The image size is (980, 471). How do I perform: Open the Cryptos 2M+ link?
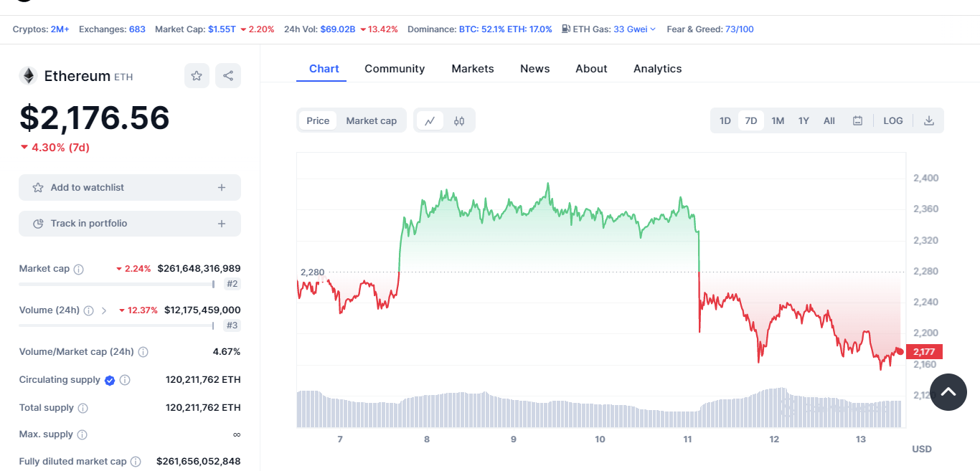tap(60, 29)
